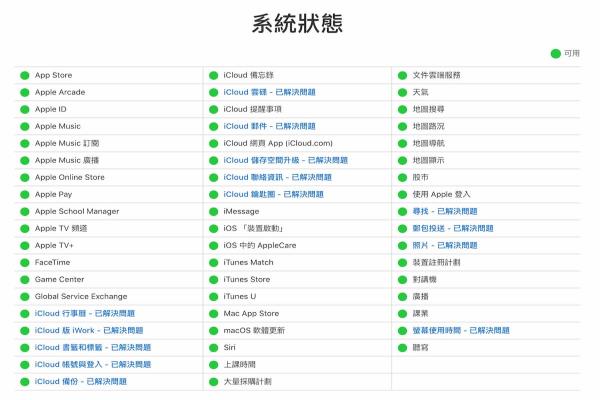Select the iCloud 提醒事項 entry
The height and width of the screenshot is (400, 600).
253,109
